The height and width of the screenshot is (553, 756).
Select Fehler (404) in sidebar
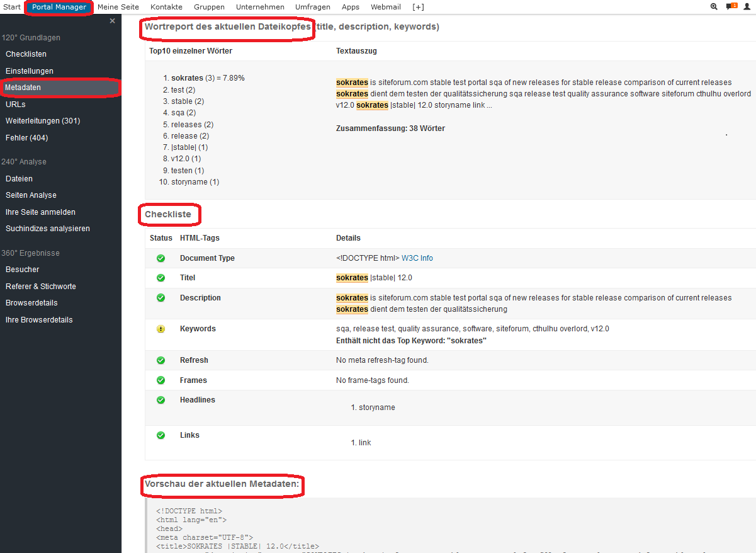click(x=26, y=138)
